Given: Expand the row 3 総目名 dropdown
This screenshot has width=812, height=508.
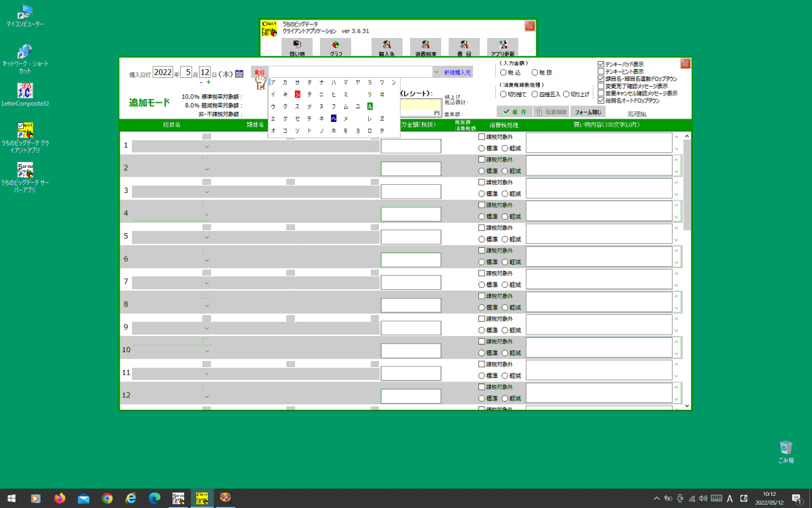Looking at the screenshot, I should tap(207, 192).
